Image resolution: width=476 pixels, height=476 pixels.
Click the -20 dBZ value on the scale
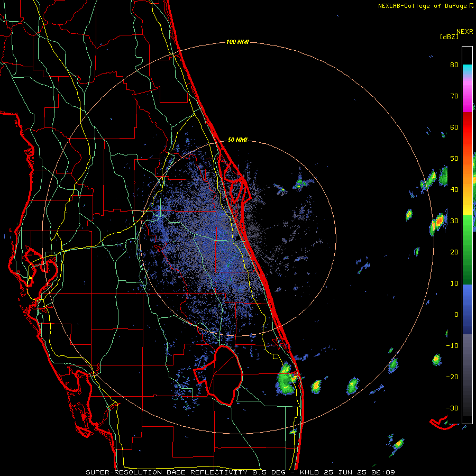point(452,377)
